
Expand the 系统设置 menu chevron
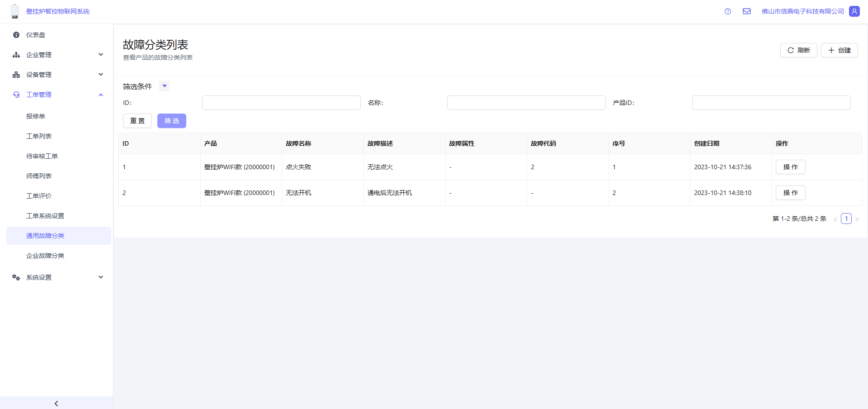(101, 277)
